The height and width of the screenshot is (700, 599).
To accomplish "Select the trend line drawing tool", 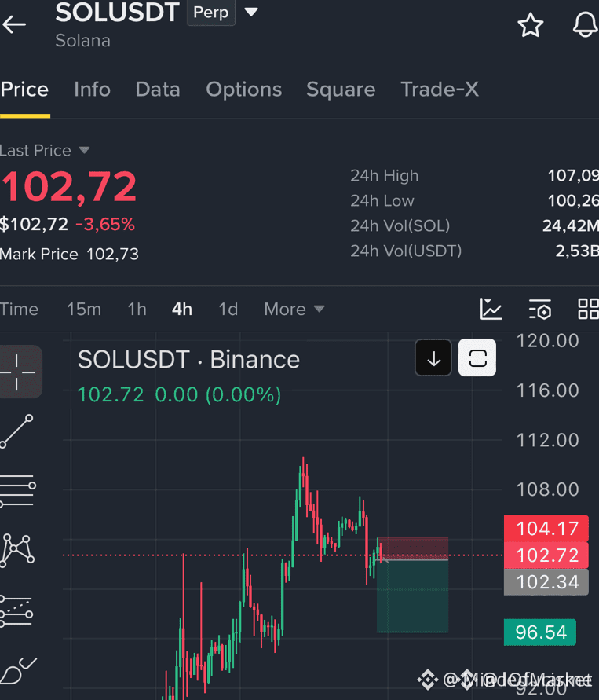I will click(x=17, y=431).
